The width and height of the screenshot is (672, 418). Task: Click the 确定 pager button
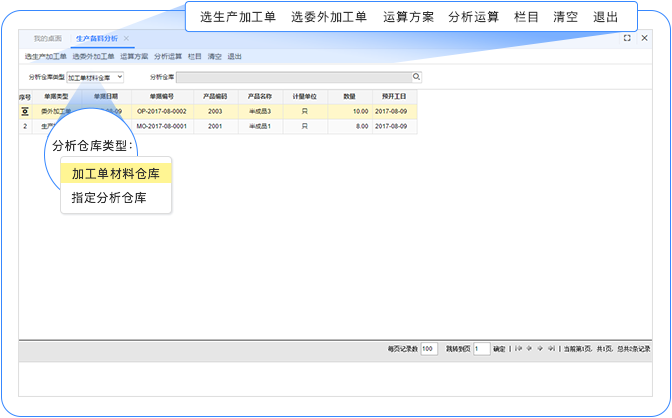point(499,349)
